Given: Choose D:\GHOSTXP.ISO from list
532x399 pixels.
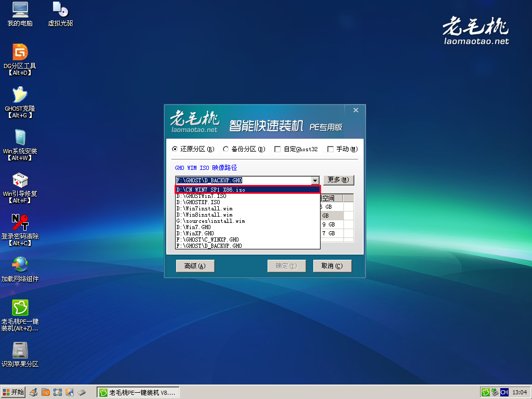Looking at the screenshot, I should pos(248,202).
